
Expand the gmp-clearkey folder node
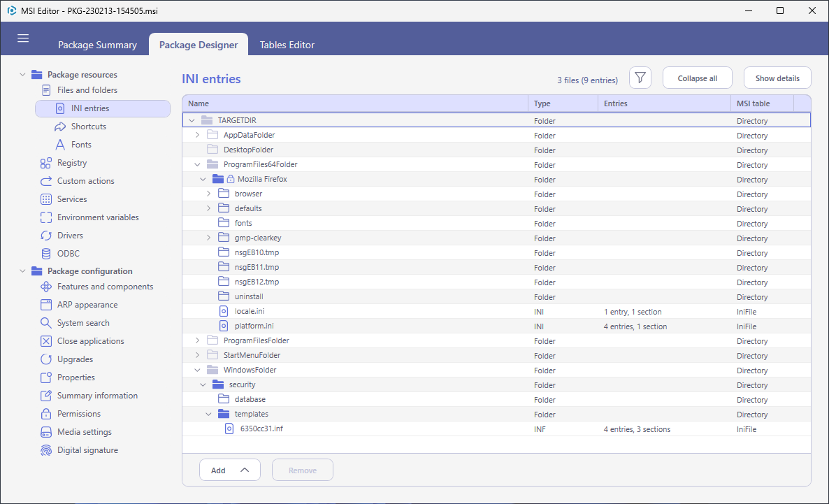tap(208, 238)
